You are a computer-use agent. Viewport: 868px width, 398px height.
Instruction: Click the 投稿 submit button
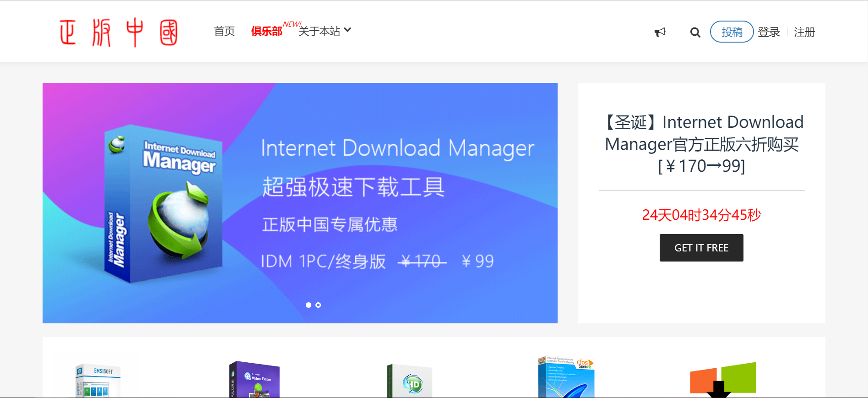[732, 32]
